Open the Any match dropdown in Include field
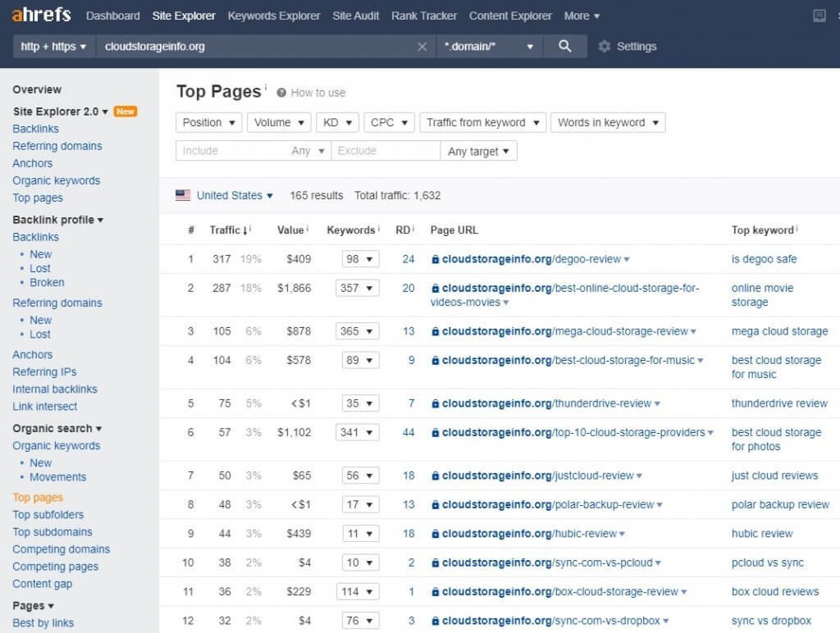840x633 pixels. [308, 151]
